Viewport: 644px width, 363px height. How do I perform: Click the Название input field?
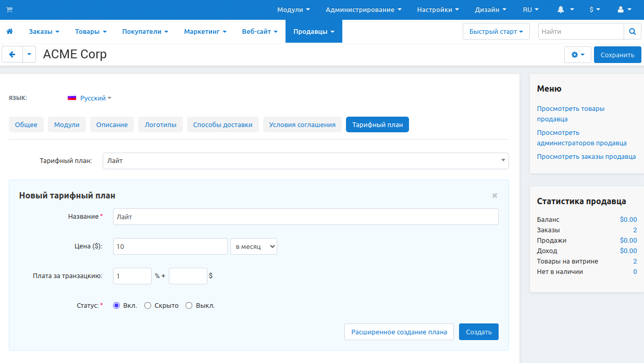click(305, 217)
